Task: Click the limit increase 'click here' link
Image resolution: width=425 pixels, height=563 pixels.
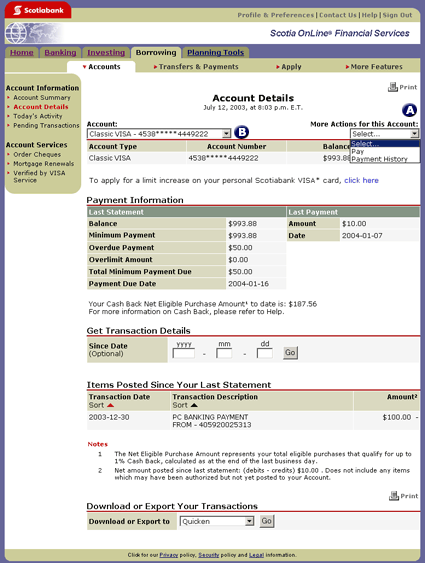Action: click(x=361, y=180)
